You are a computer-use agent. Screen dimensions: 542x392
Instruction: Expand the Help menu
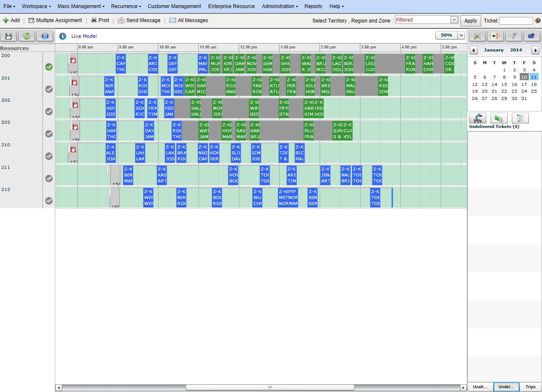point(337,6)
